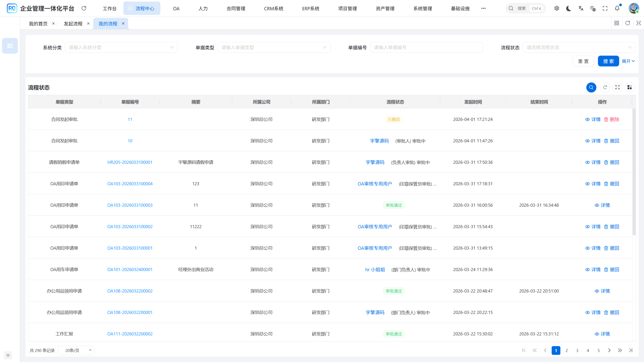Open the 合同管理 top menu
This screenshot has height=362, width=644.
click(236, 8)
